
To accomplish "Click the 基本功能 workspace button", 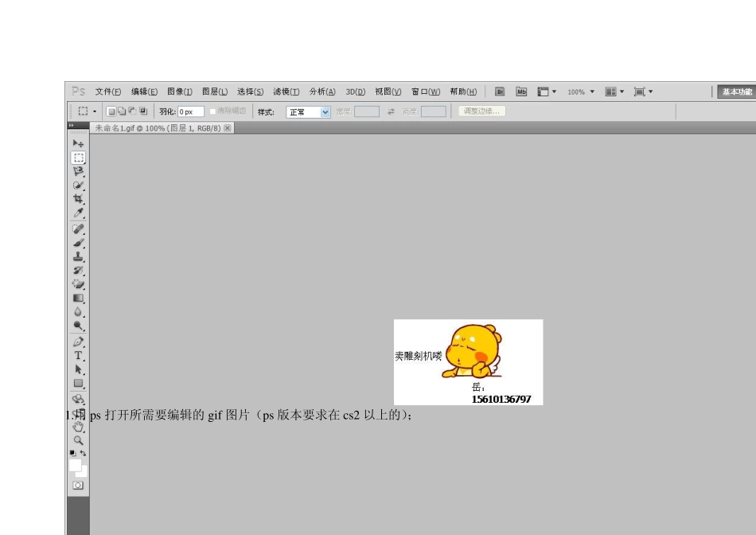I will click(737, 92).
